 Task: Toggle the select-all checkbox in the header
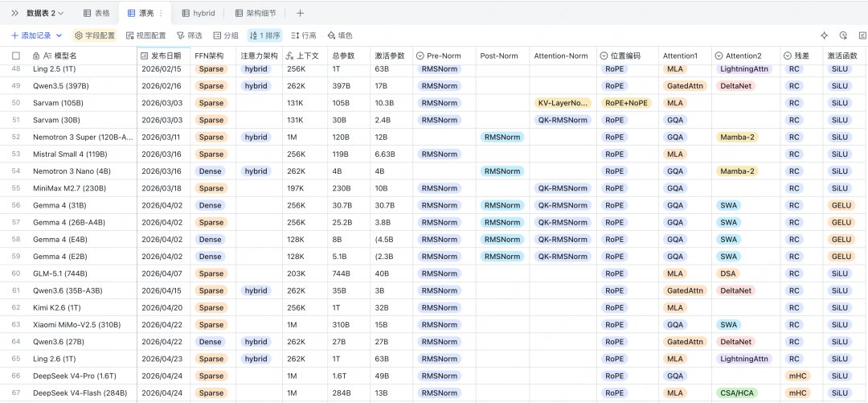point(16,56)
